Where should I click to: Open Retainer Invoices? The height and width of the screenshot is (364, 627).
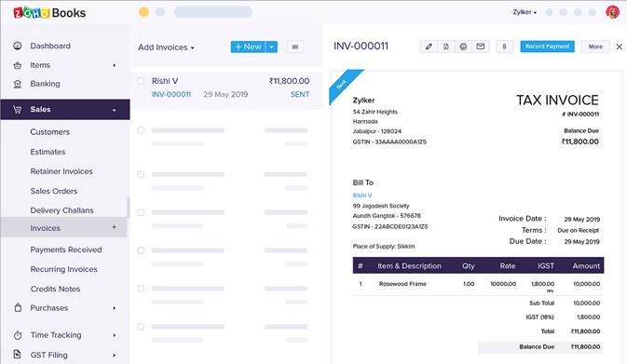coord(61,171)
